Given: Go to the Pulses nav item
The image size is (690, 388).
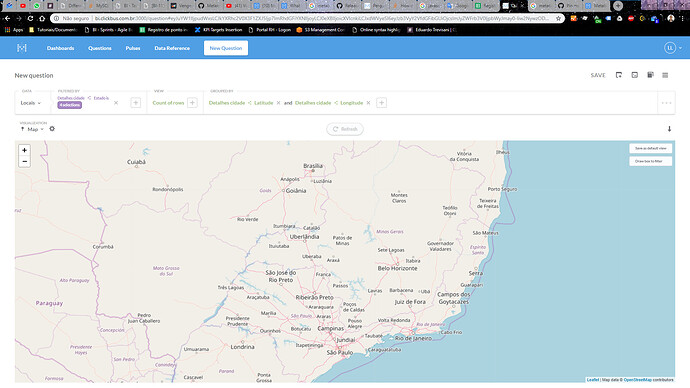Looking at the screenshot, I should coord(133,48).
